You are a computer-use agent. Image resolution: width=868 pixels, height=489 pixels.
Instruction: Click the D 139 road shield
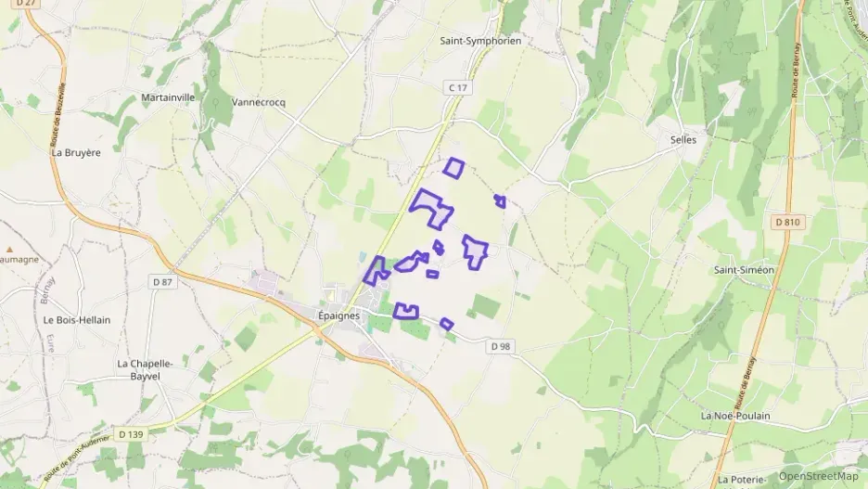click(x=131, y=434)
